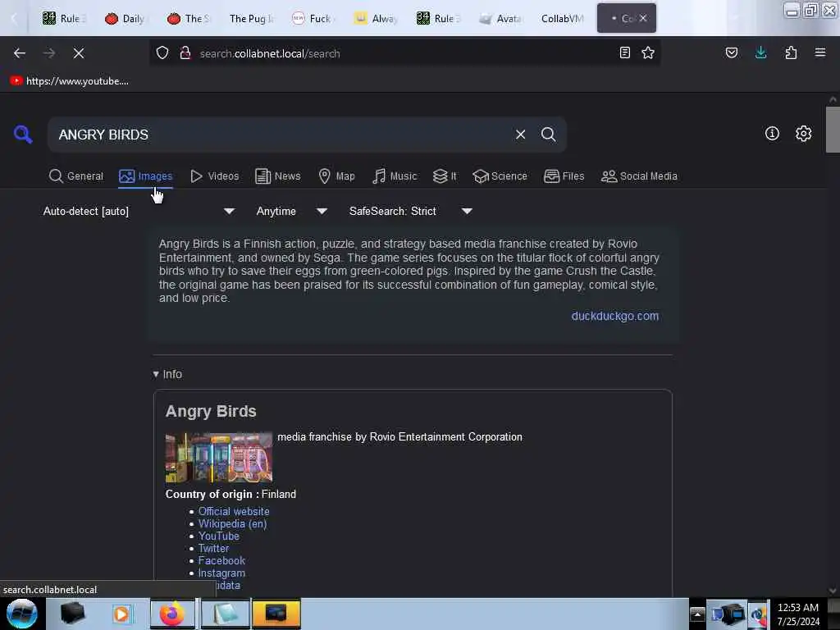Open the duckduckgo.com source link
The image size is (840, 630).
(615, 316)
